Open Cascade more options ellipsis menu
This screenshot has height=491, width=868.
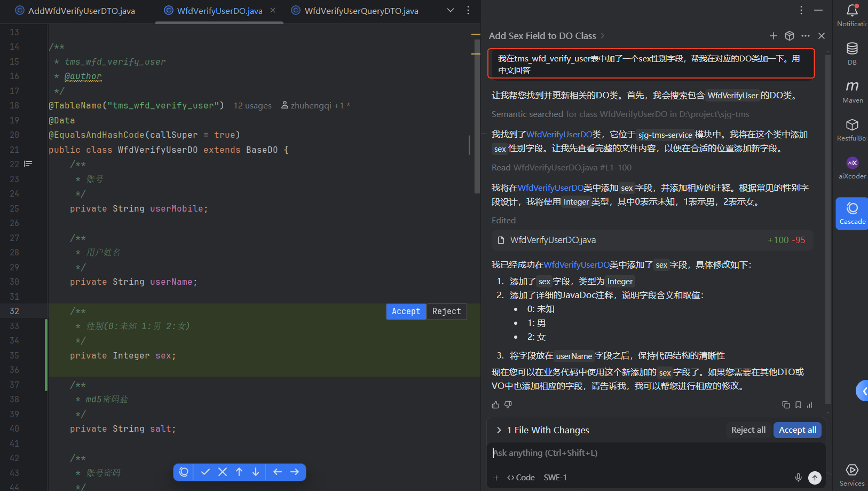(x=806, y=36)
